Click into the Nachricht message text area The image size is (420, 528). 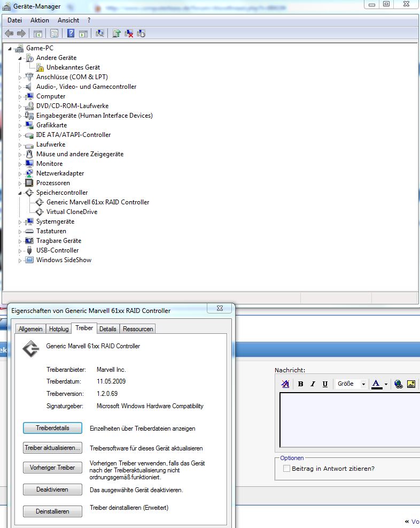tap(349, 419)
